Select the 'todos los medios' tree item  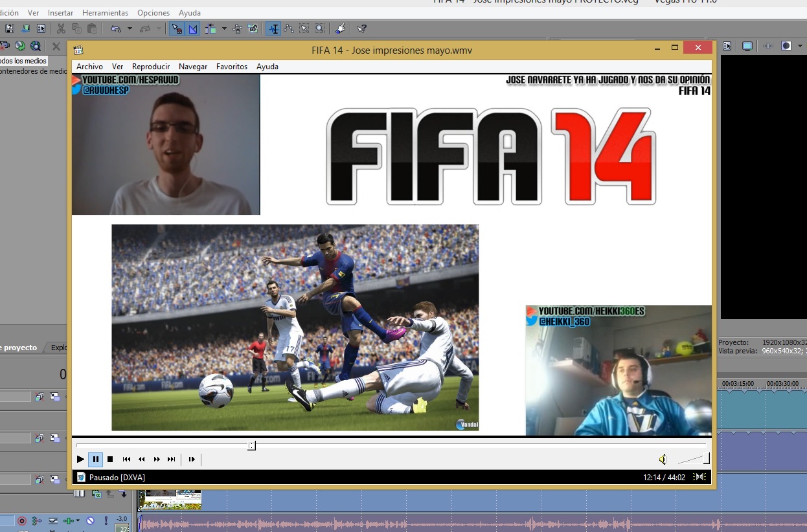click(x=23, y=61)
